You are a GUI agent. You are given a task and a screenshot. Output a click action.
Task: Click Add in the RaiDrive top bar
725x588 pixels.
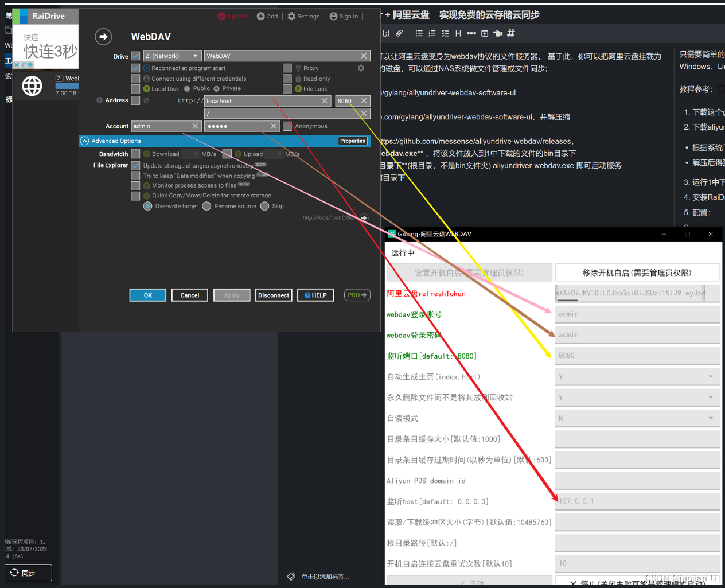(267, 16)
